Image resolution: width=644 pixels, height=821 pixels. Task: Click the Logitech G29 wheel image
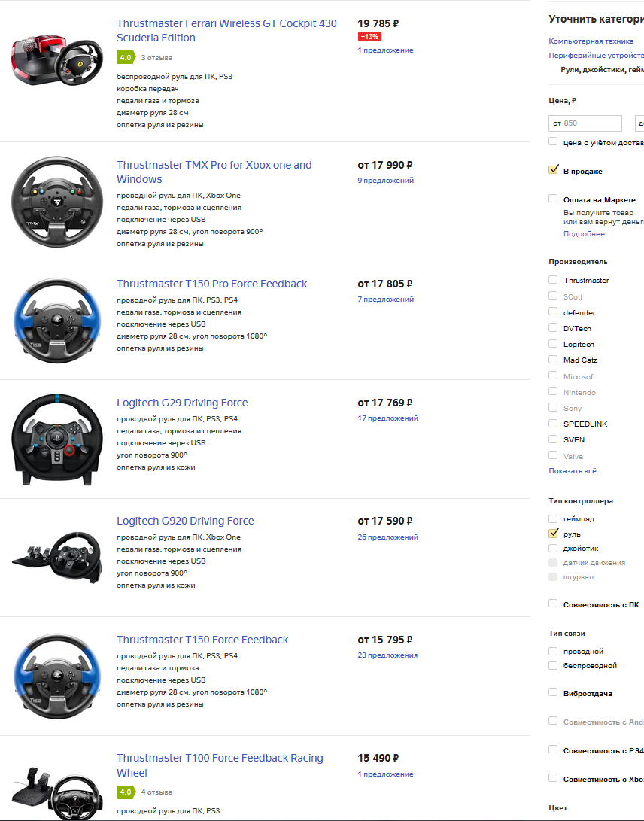(57, 439)
